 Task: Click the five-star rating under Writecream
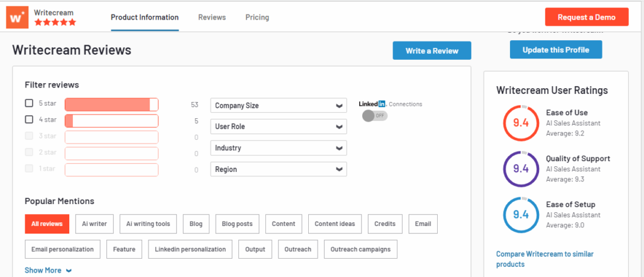tap(55, 22)
